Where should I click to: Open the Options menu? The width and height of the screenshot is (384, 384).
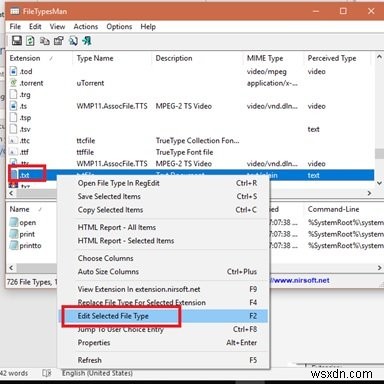[x=119, y=26]
